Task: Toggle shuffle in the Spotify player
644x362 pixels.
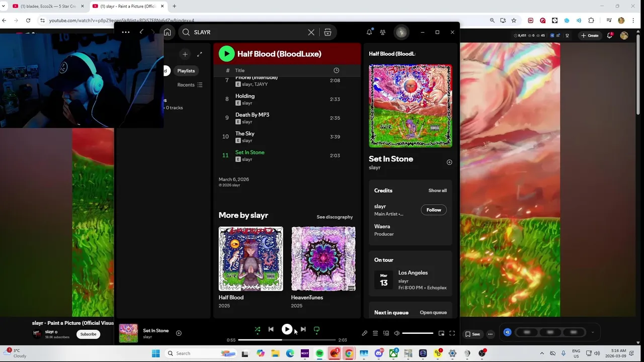Action: [x=257, y=330]
